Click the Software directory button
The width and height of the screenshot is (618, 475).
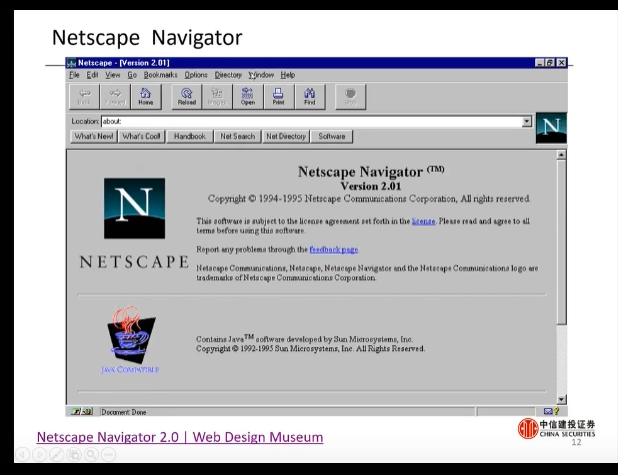point(331,136)
